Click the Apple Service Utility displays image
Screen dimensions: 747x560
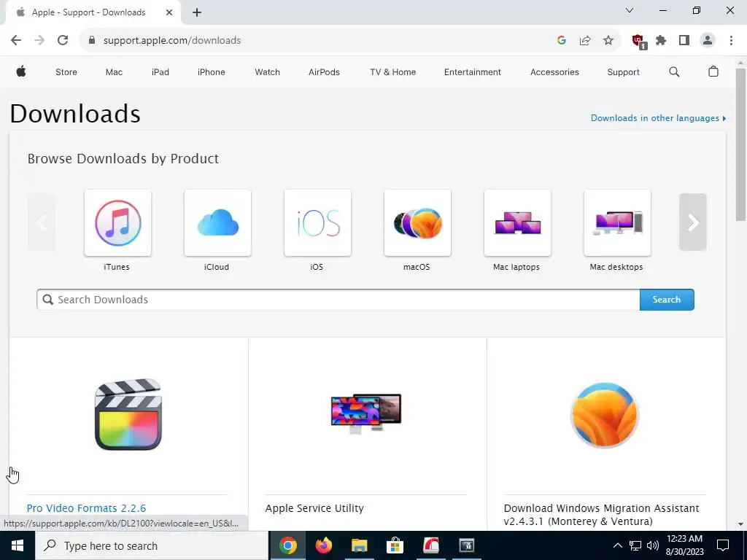366,413
